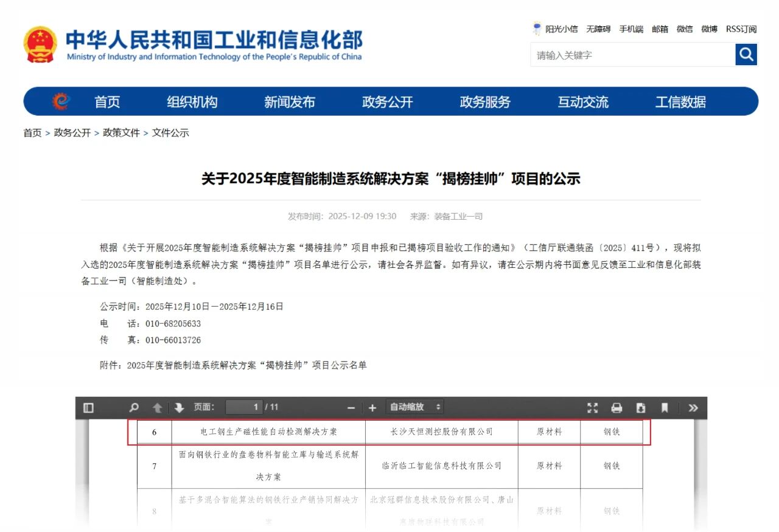779x532 pixels.
Task: Open the 自动缩放 zoom dropdown
Action: pyautogui.click(x=414, y=407)
